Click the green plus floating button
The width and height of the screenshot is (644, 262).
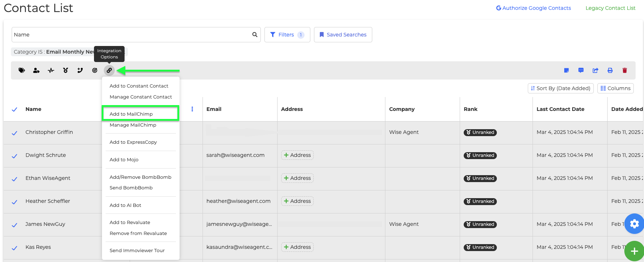click(x=635, y=251)
